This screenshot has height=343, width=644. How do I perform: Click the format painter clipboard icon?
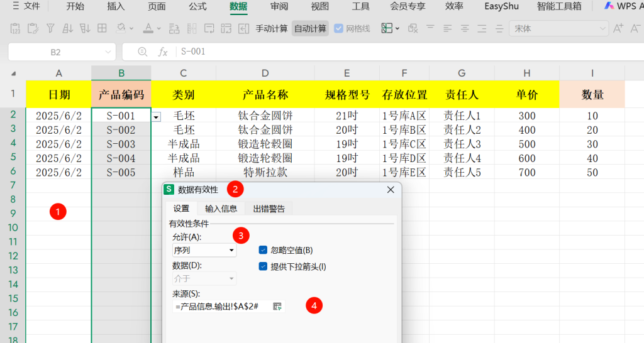pos(33,28)
